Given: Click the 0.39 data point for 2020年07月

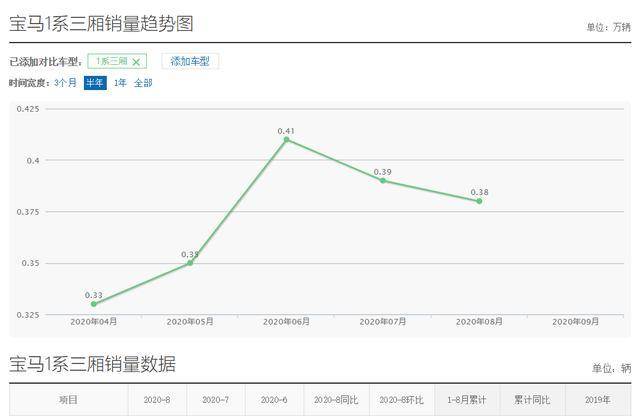Looking at the screenshot, I should tap(383, 180).
